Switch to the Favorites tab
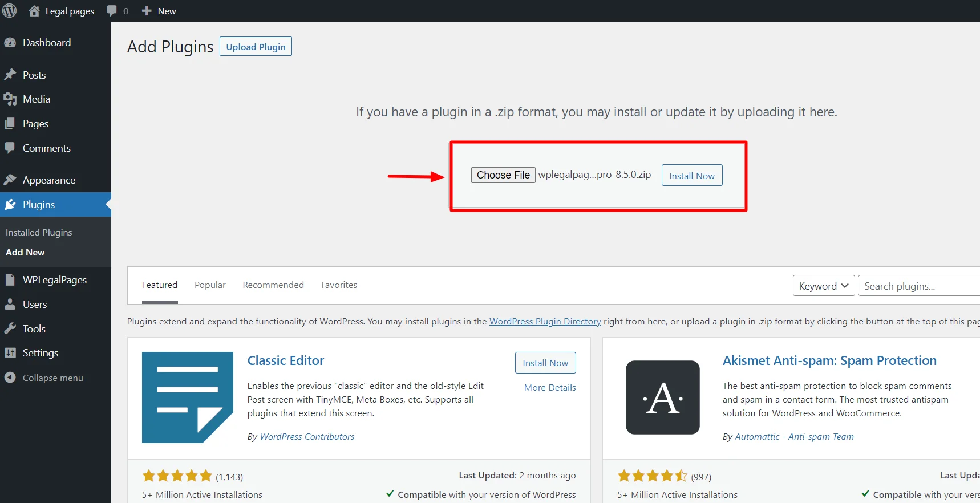This screenshot has height=503, width=980. pos(339,285)
